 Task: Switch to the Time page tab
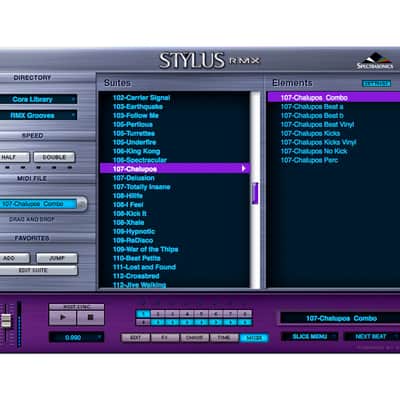point(224,338)
